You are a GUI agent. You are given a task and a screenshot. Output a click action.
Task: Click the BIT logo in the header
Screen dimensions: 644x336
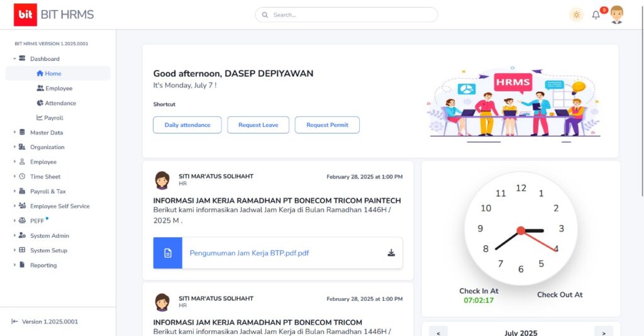pyautogui.click(x=25, y=14)
